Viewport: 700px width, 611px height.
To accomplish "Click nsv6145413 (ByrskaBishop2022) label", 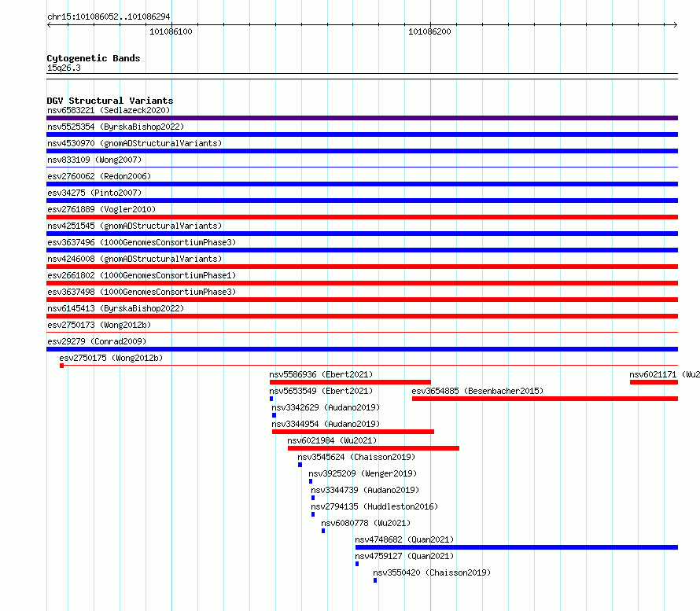I will click(116, 308).
